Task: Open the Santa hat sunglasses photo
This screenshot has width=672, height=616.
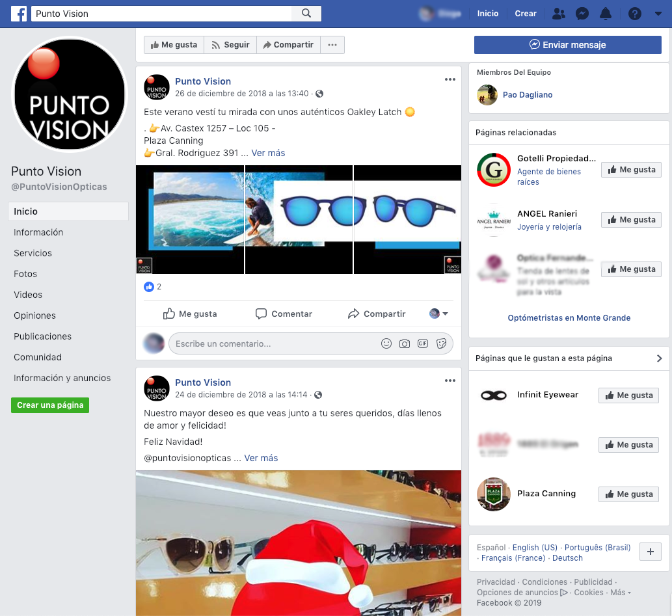Action: click(299, 543)
